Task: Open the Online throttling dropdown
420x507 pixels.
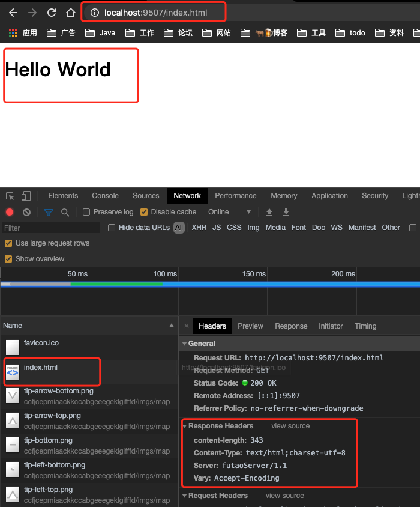Action: click(229, 212)
